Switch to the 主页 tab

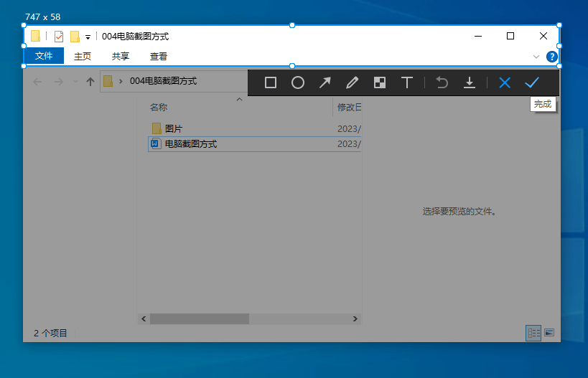pos(83,56)
